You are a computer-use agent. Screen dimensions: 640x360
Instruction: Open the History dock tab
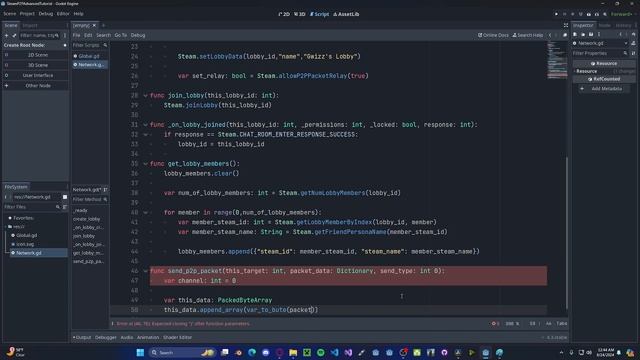(x=623, y=25)
